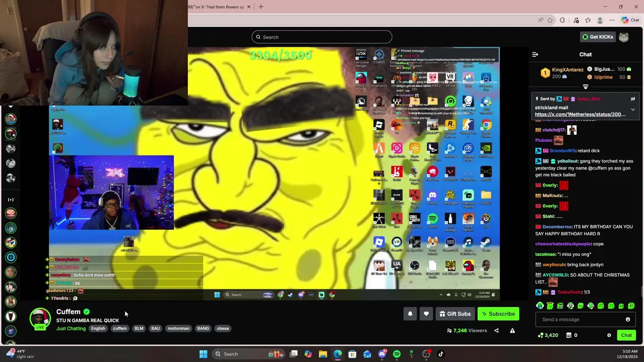Collapse the chat panel with arrow icon
Image resolution: width=644 pixels, height=362 pixels.
[535, 54]
